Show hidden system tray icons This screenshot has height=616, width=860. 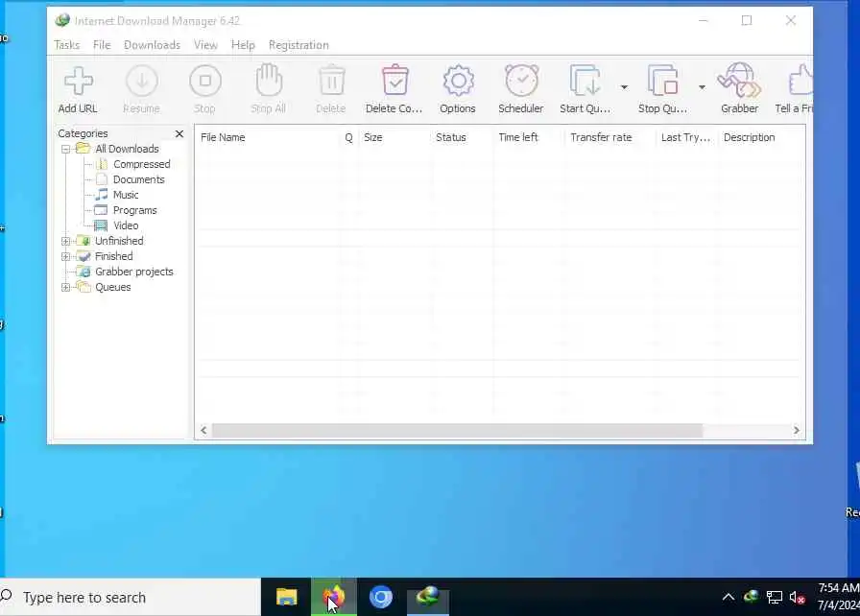pyautogui.click(x=729, y=597)
